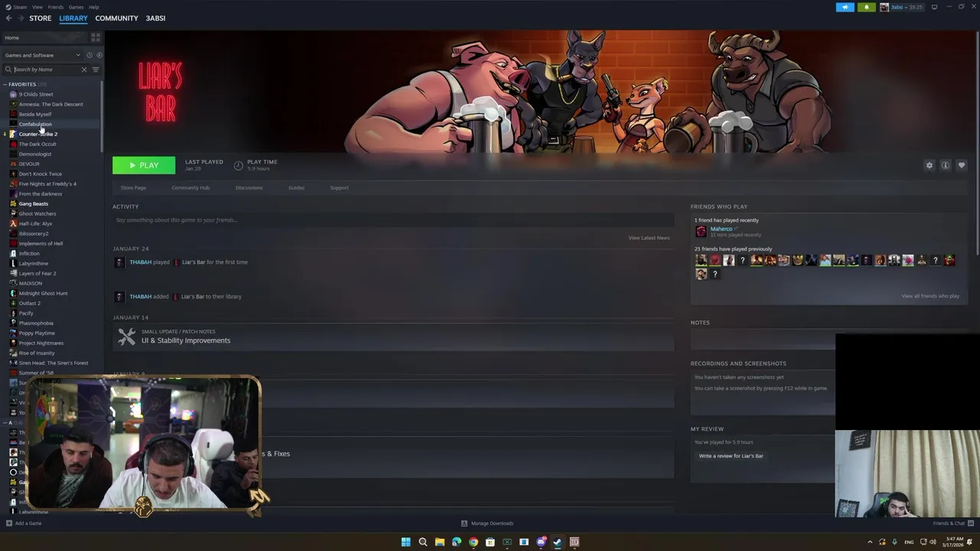Open the Discussions link
The height and width of the screenshot is (551, 980).
[249, 187]
